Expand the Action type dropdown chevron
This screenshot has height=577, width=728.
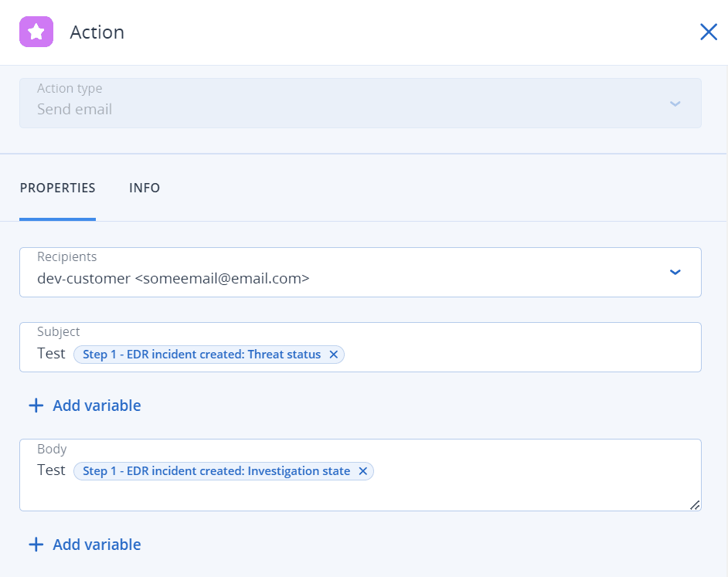(675, 104)
